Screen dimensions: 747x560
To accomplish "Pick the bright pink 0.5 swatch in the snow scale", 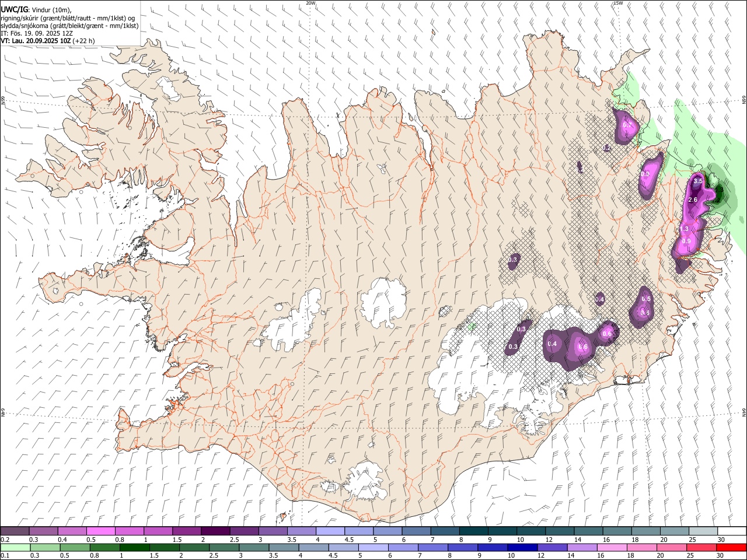I will [x=101, y=531].
